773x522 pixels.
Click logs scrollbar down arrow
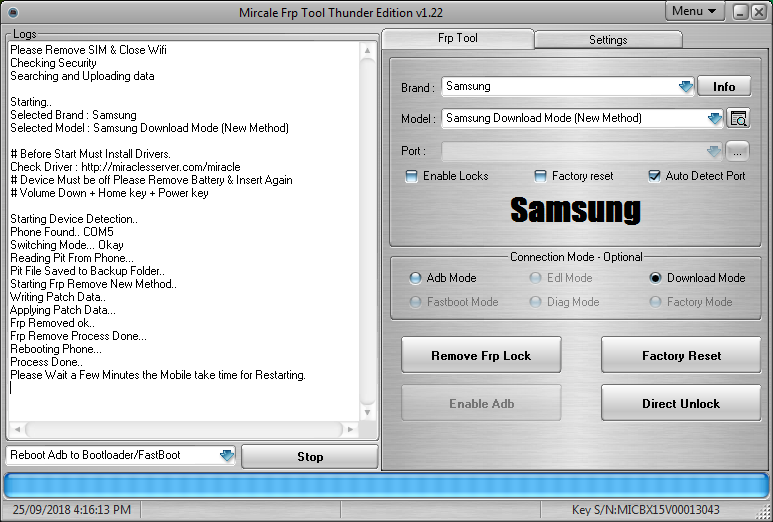[x=367, y=412]
